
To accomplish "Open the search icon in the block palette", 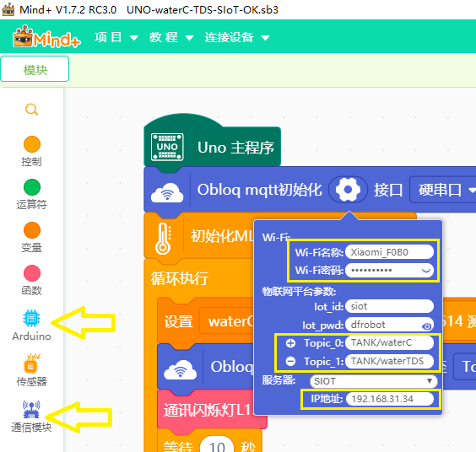I will point(31,110).
